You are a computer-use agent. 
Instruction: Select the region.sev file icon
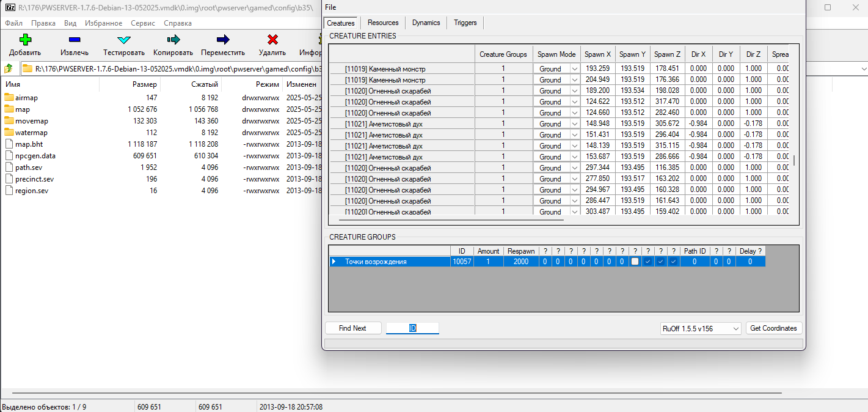pyautogui.click(x=9, y=191)
